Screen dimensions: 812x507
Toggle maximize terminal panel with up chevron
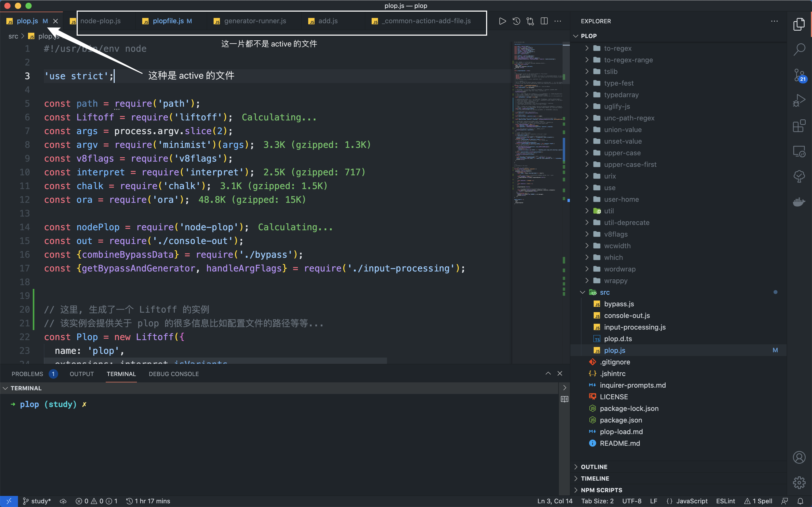pos(548,374)
